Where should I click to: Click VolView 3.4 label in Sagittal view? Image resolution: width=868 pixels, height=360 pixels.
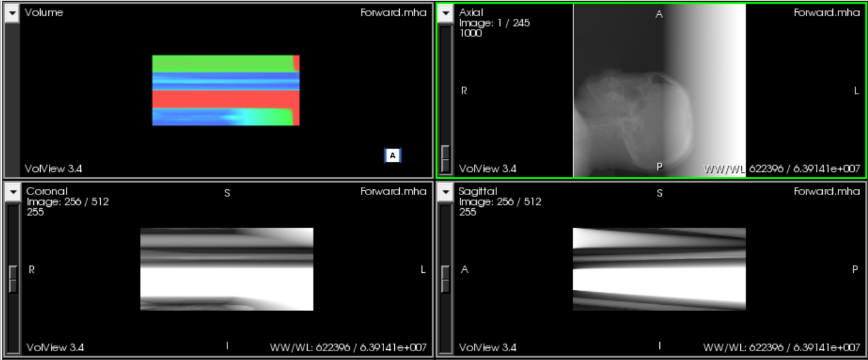point(488,347)
